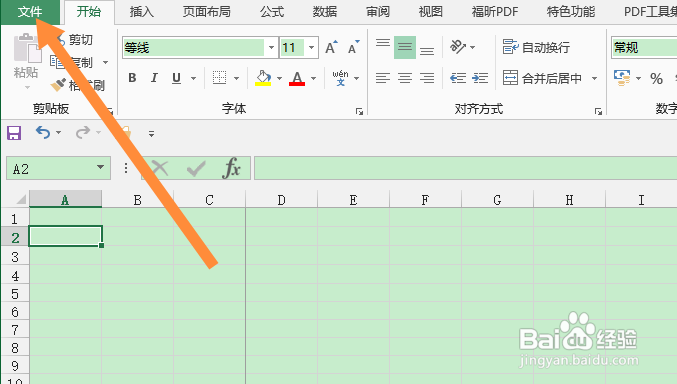Image resolution: width=677 pixels, height=384 pixels.
Task: Save workbook with floppy disk icon
Action: click(14, 133)
